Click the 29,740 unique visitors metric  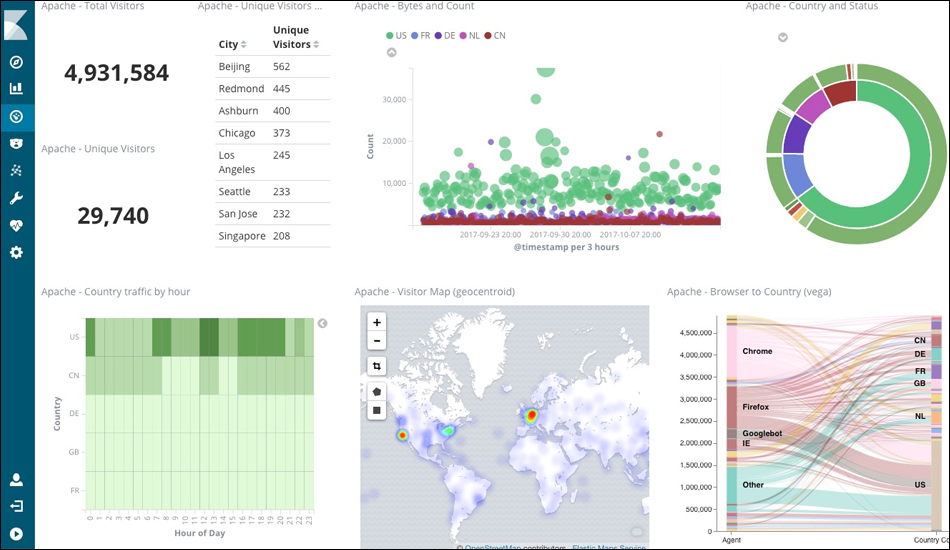[x=113, y=216]
